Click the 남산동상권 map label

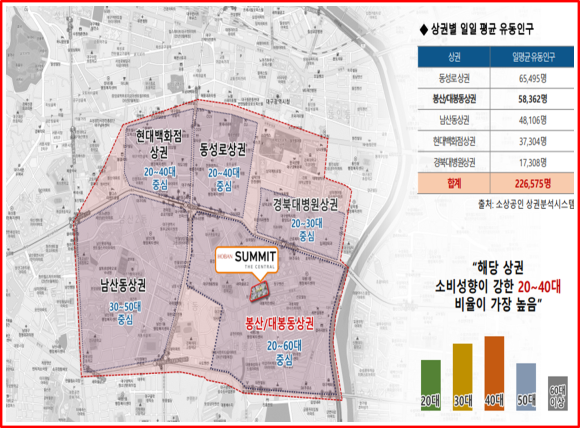point(123,285)
